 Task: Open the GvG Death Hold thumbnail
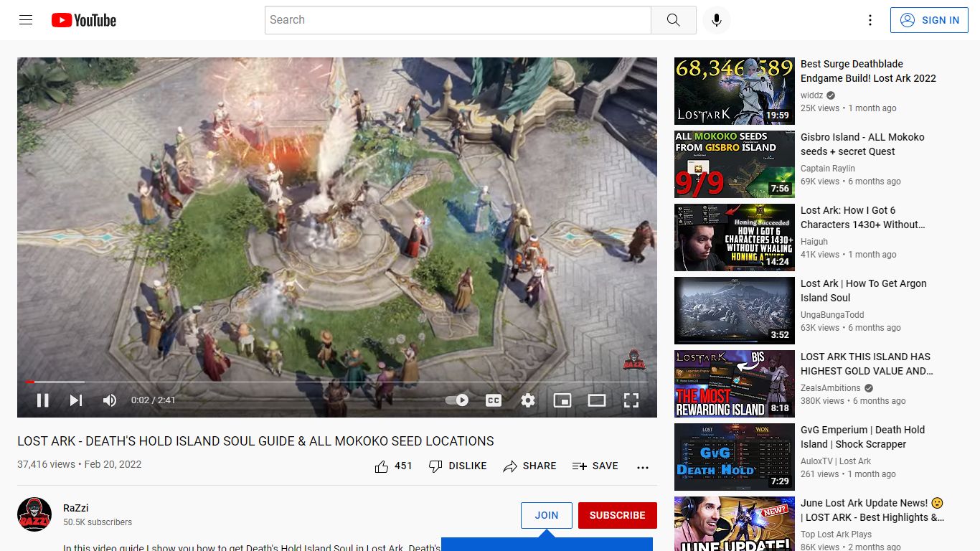[735, 457]
